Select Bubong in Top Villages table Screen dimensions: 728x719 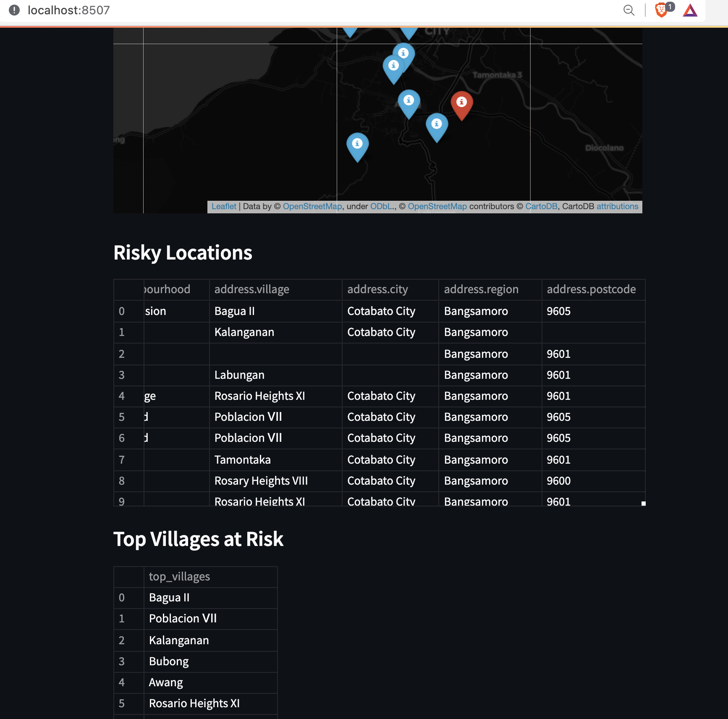(210, 662)
